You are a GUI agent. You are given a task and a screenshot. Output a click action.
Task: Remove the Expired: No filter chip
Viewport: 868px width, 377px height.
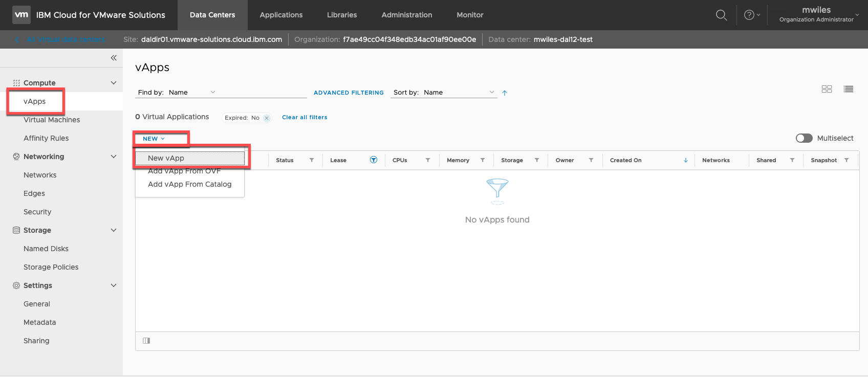267,118
